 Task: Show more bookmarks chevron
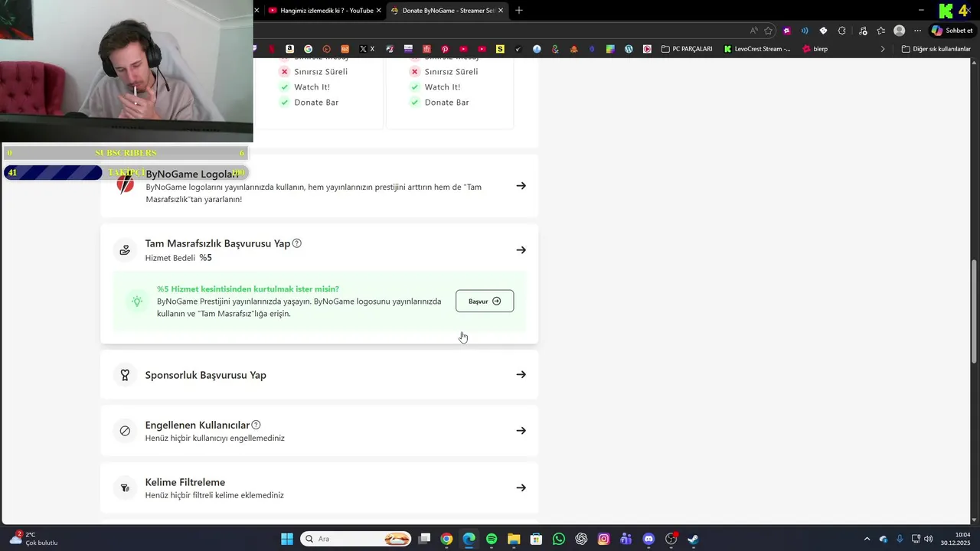(883, 49)
